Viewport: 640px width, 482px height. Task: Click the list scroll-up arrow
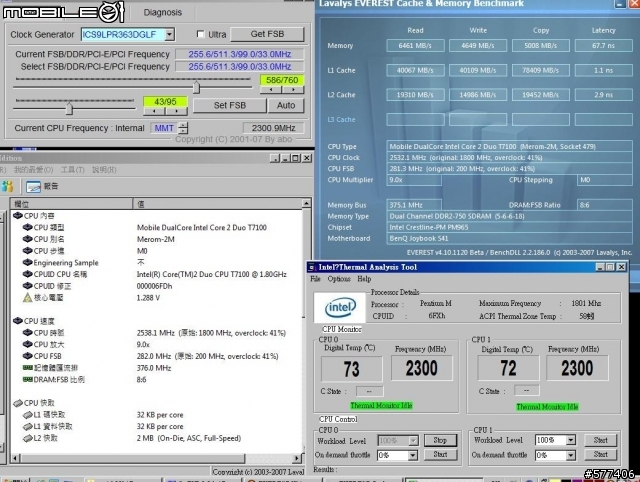[x=306, y=203]
